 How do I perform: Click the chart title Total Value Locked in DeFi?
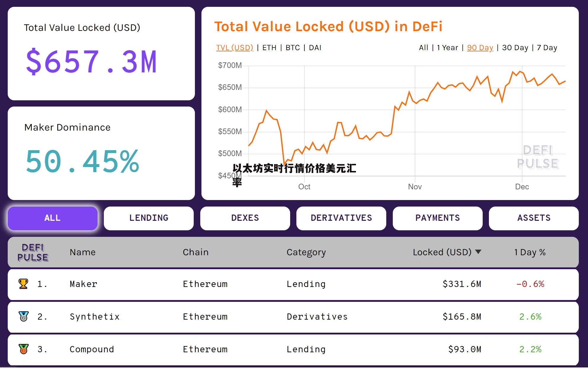[x=328, y=26]
